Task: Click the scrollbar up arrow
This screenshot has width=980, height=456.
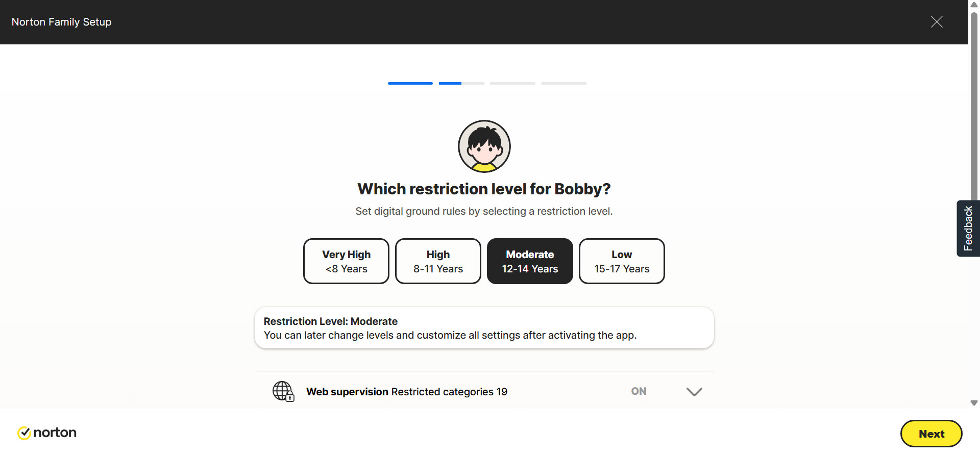Action: [974, 5]
